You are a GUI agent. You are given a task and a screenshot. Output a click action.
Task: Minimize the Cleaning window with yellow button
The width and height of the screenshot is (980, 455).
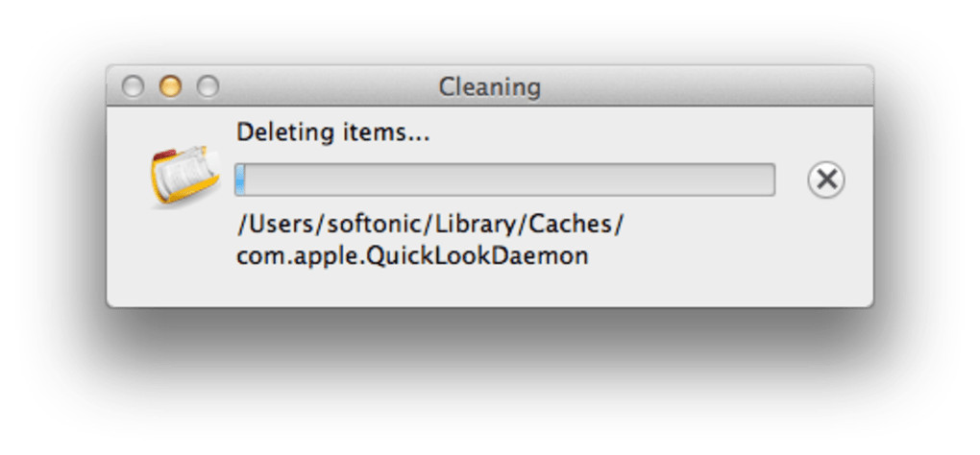point(170,87)
